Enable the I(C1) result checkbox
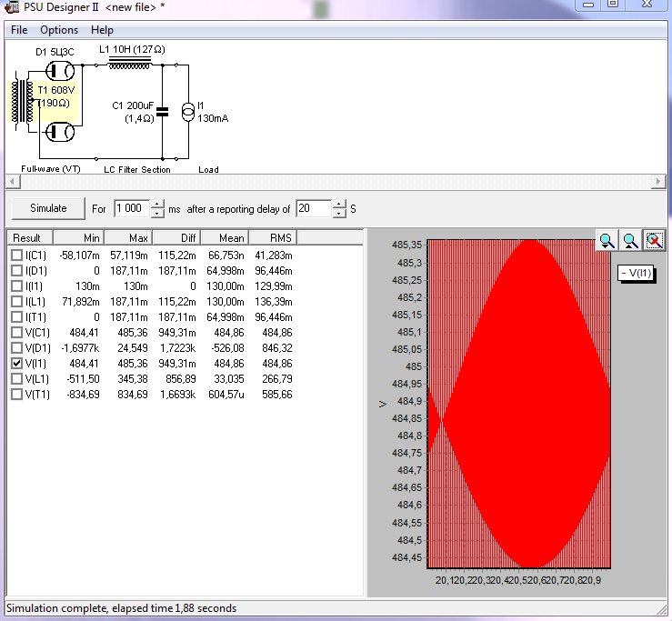This screenshot has height=621, width=672. (x=16, y=255)
